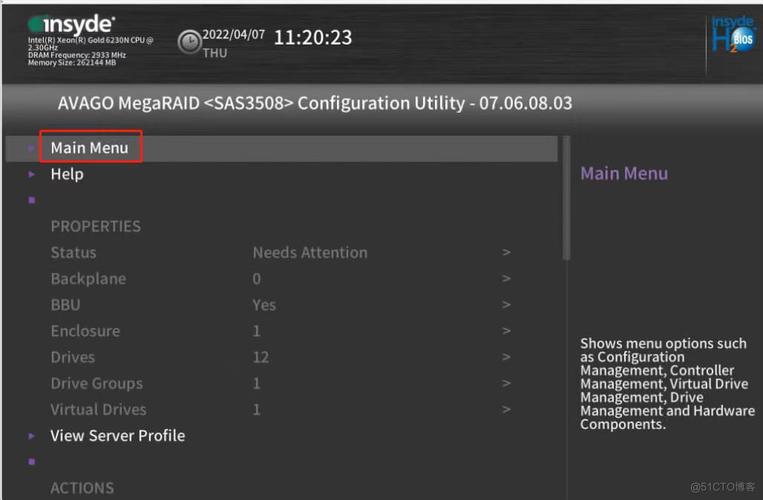Screen dimensions: 763x500
Task: Click the AVAGO MegaRAID Configuration Utility title
Action: [x=315, y=104]
